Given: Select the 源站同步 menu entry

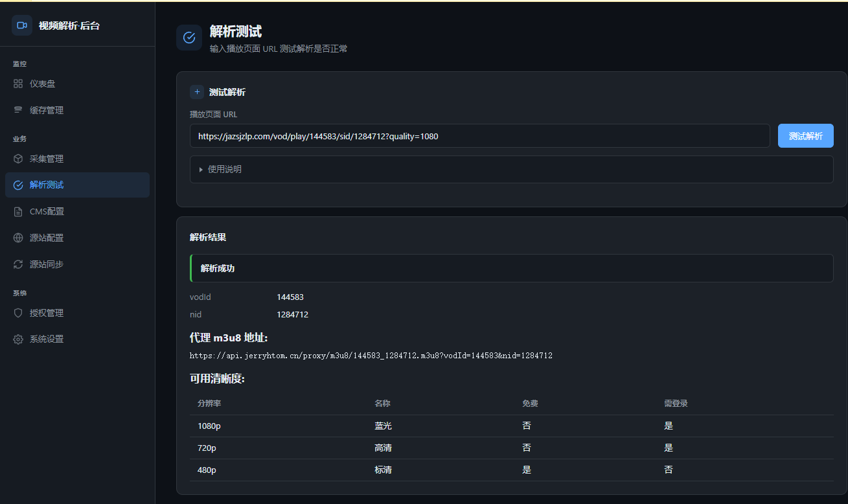Looking at the screenshot, I should coord(77,264).
